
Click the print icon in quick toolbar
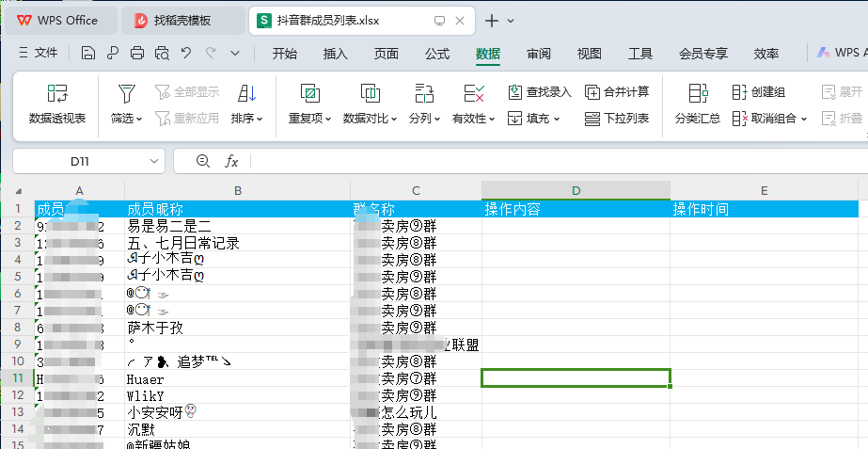[x=137, y=54]
